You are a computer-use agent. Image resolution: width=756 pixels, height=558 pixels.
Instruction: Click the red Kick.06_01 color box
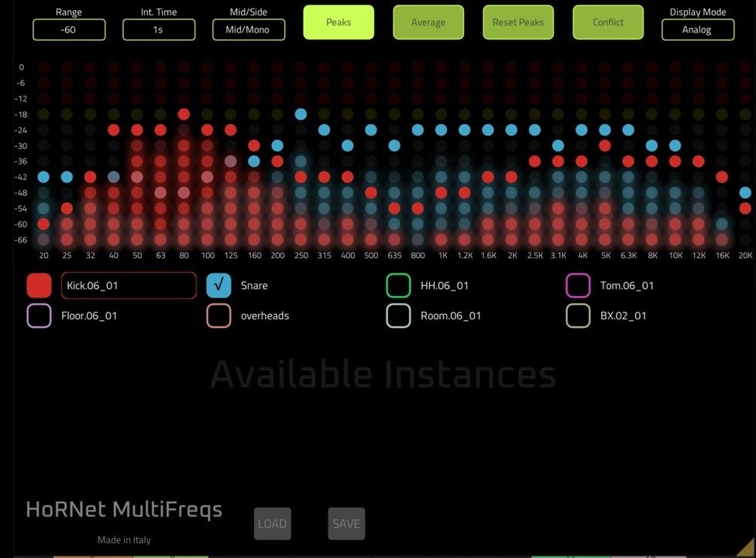[x=39, y=285]
